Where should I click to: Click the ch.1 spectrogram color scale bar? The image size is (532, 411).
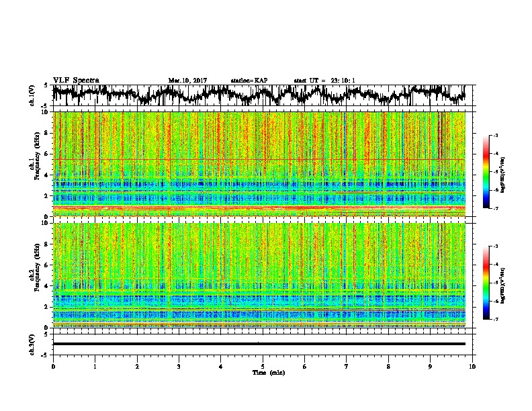[x=486, y=172]
